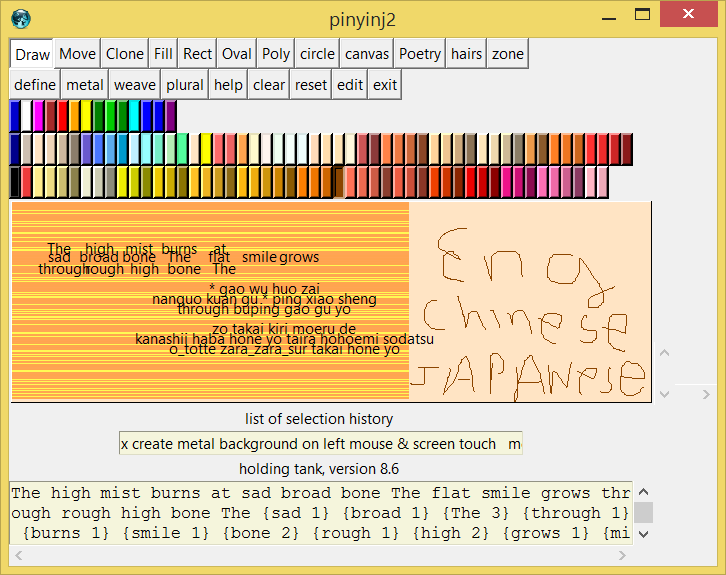726x575 pixels.
Task: Click the holding tank vertical scrollbar thumb
Action: point(643,512)
